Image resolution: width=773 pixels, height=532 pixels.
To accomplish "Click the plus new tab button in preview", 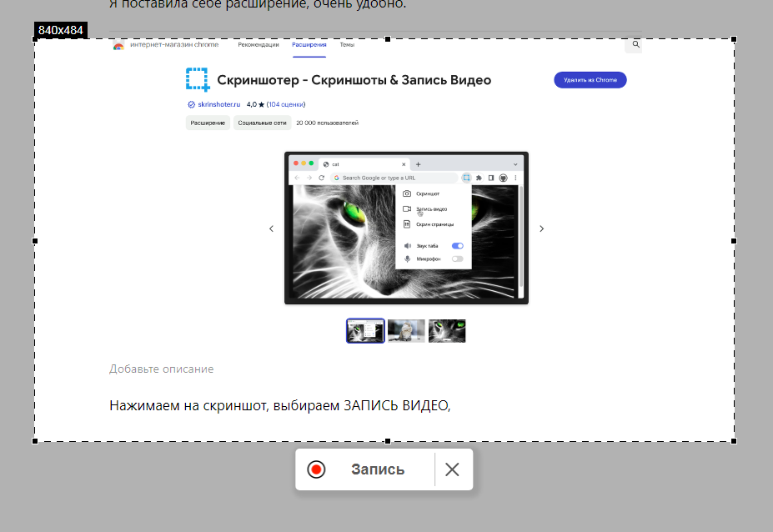I will (418, 164).
